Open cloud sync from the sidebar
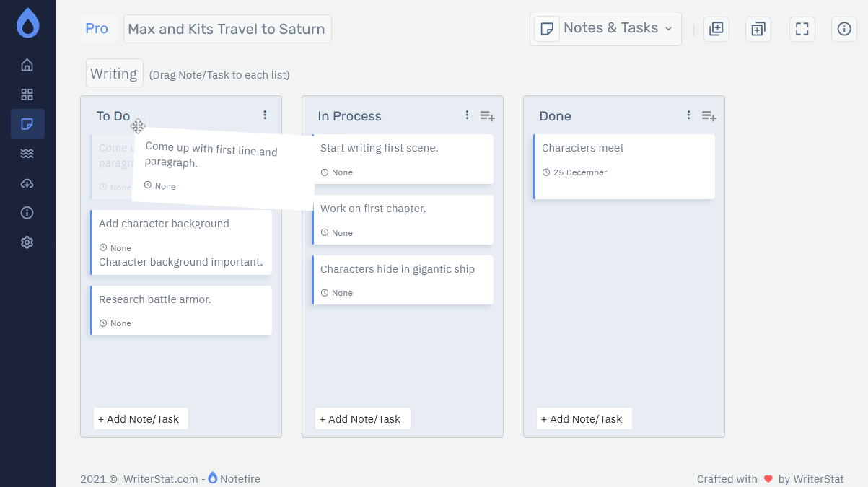This screenshot has height=487, width=868. [27, 183]
